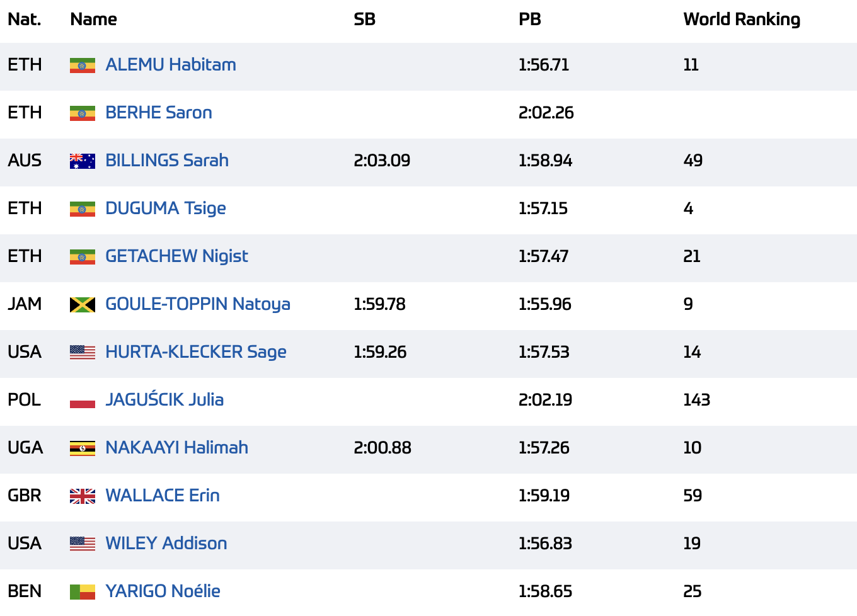Click the Nat. column header
The image size is (857, 616).
pos(24,20)
